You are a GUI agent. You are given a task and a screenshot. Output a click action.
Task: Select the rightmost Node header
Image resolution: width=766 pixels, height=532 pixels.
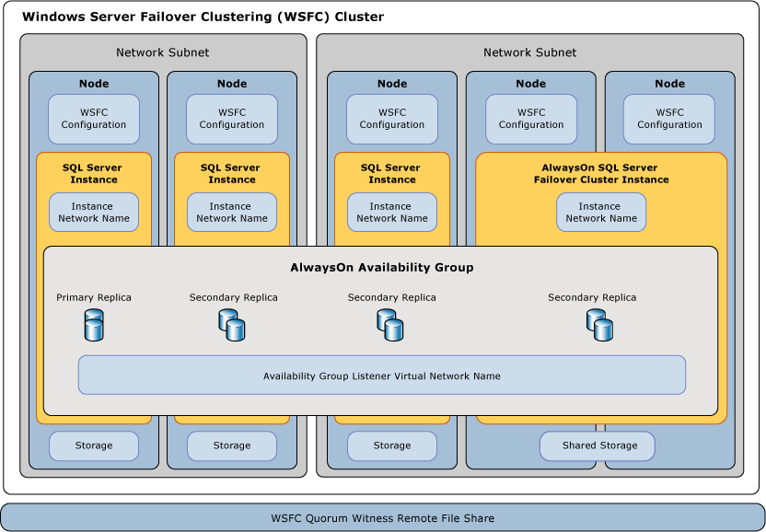[x=669, y=84]
